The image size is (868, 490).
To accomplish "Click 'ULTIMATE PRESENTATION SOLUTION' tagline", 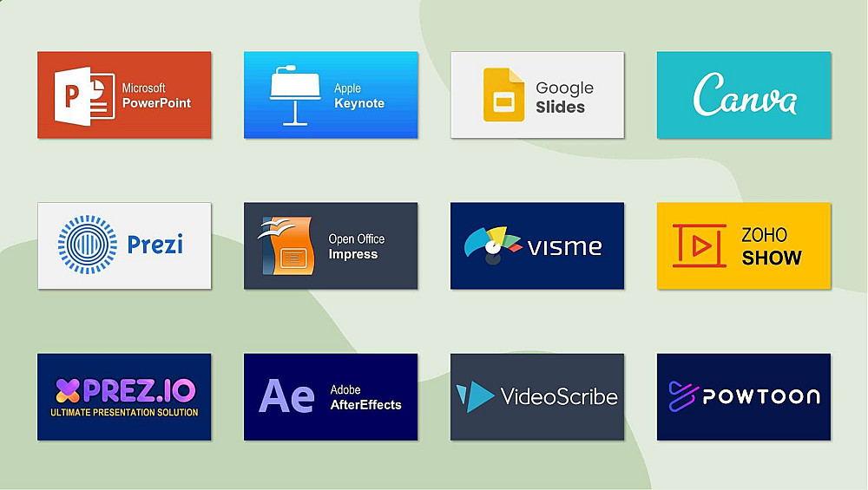I will pyautogui.click(x=124, y=412).
